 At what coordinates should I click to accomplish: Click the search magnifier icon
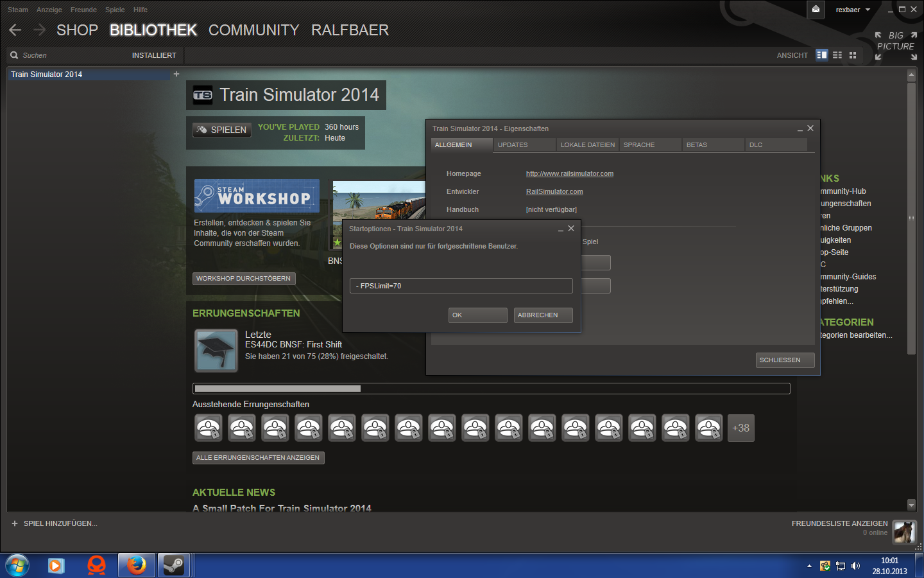(14, 55)
